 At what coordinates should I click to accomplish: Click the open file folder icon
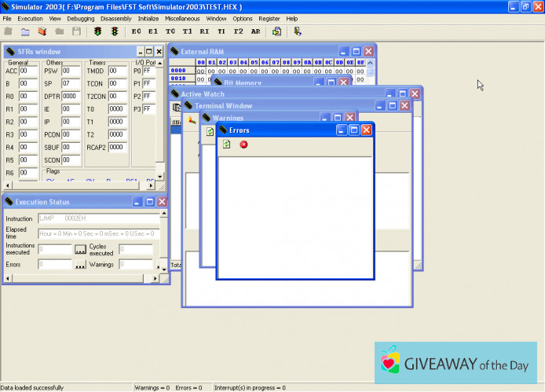[25, 31]
